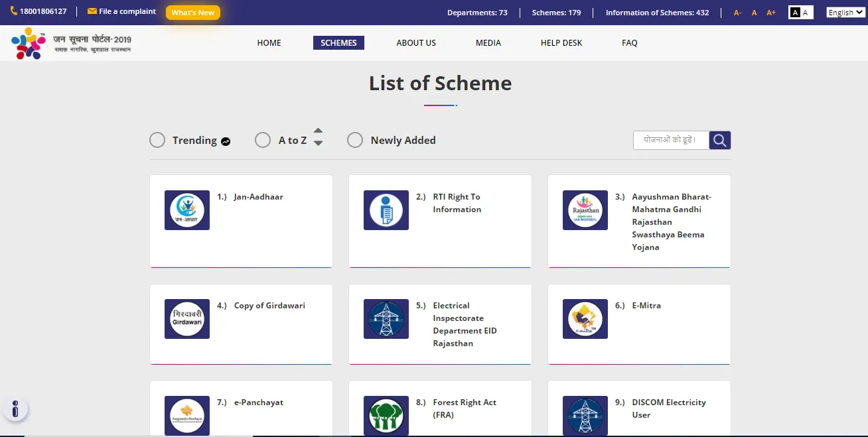Decrease font size with A-

click(x=738, y=13)
